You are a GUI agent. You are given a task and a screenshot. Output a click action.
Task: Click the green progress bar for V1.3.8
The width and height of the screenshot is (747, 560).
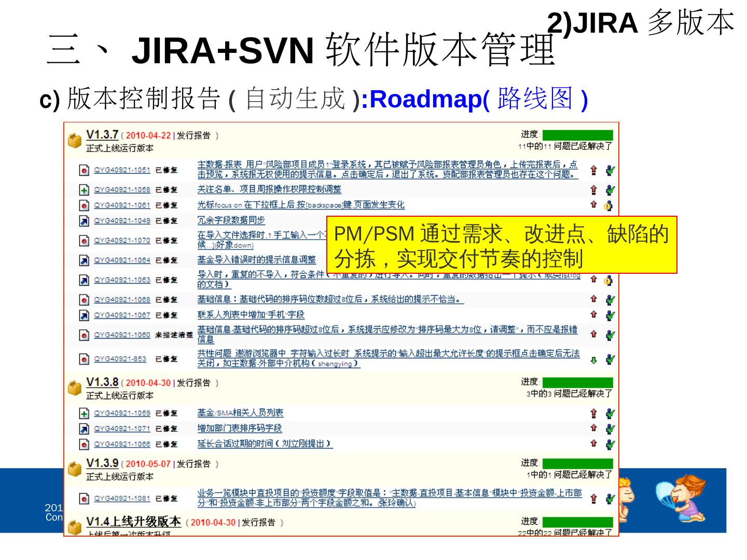[x=577, y=383]
